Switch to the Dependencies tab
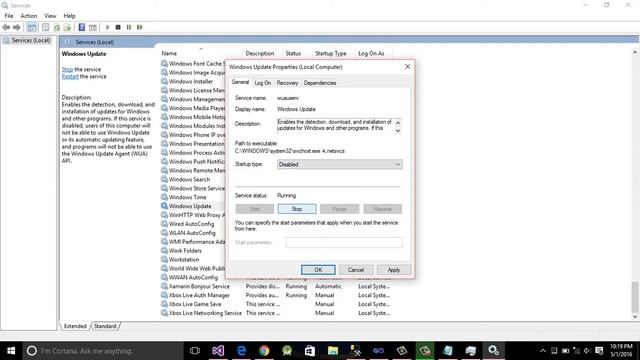Image resolution: width=640 pixels, height=360 pixels. coord(320,83)
